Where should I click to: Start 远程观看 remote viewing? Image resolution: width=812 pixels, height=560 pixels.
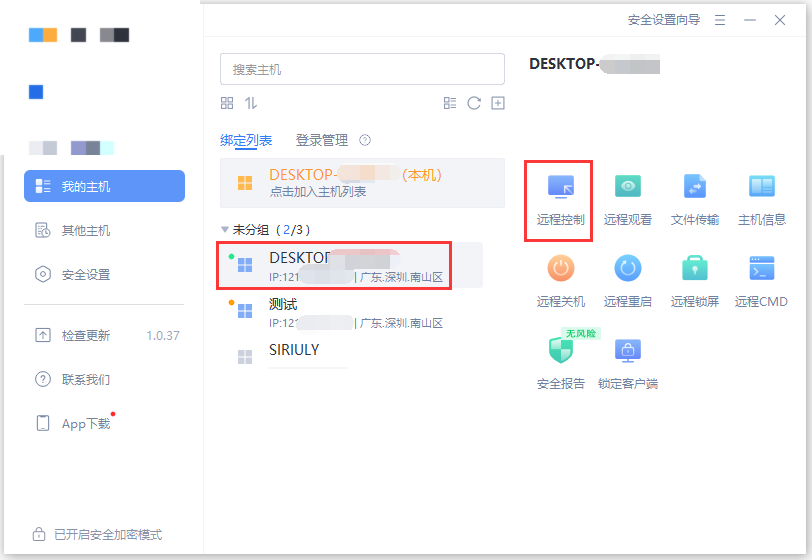tap(628, 200)
